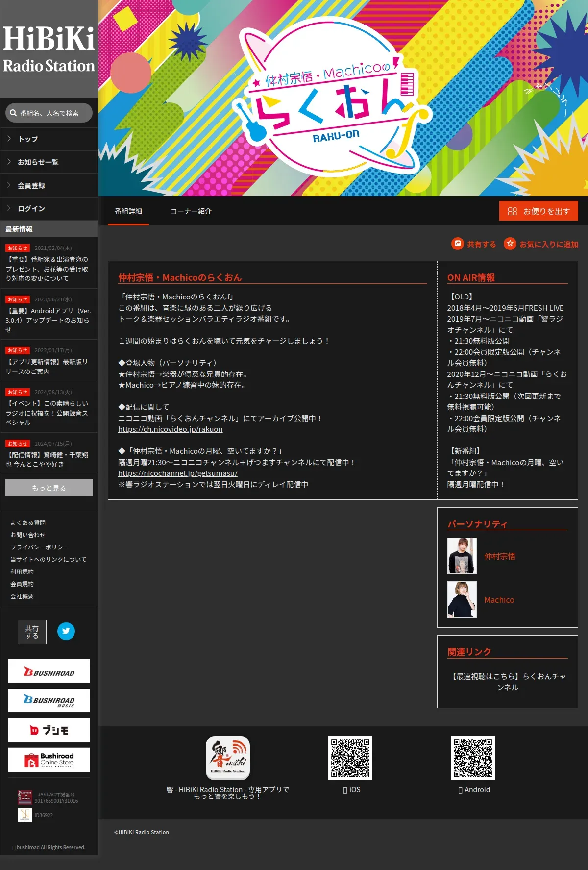Click the iOS label under QR code
Screen dimensions: 588x870
[x=352, y=790]
